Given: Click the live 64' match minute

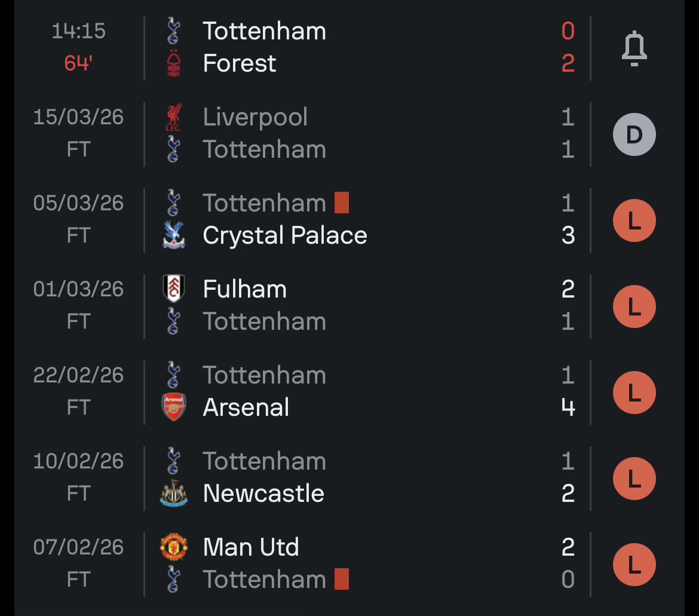Looking at the screenshot, I should [x=78, y=63].
